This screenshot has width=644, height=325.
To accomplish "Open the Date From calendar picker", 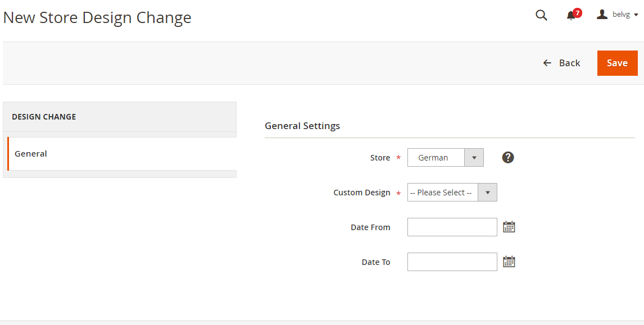I will pyautogui.click(x=509, y=227).
